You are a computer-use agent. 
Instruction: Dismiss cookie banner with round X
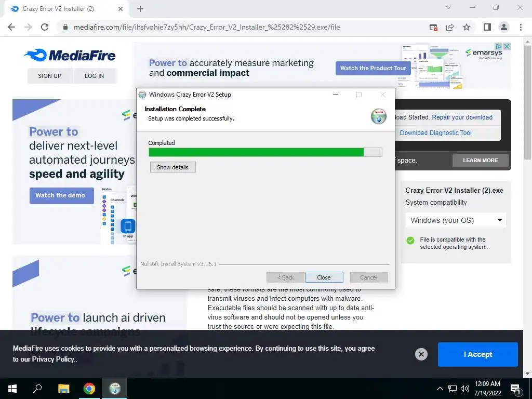[x=421, y=354]
